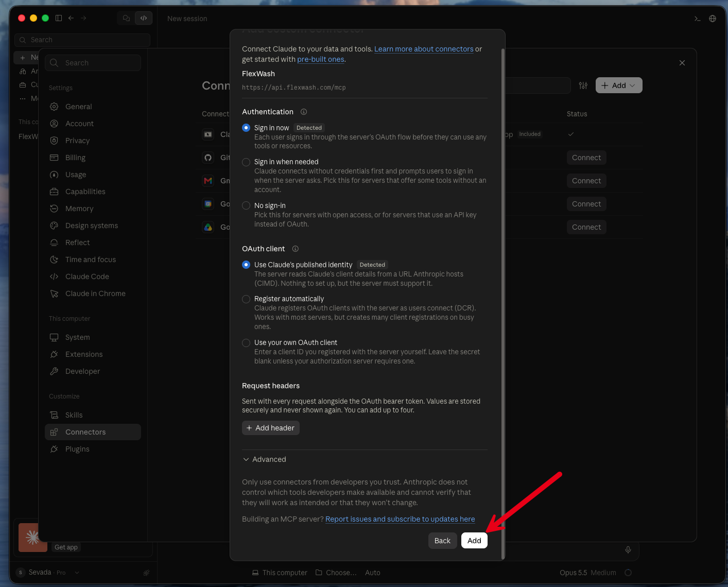Click the Extensions plug icon
Viewport: 728px width, 587px height.
click(54, 354)
